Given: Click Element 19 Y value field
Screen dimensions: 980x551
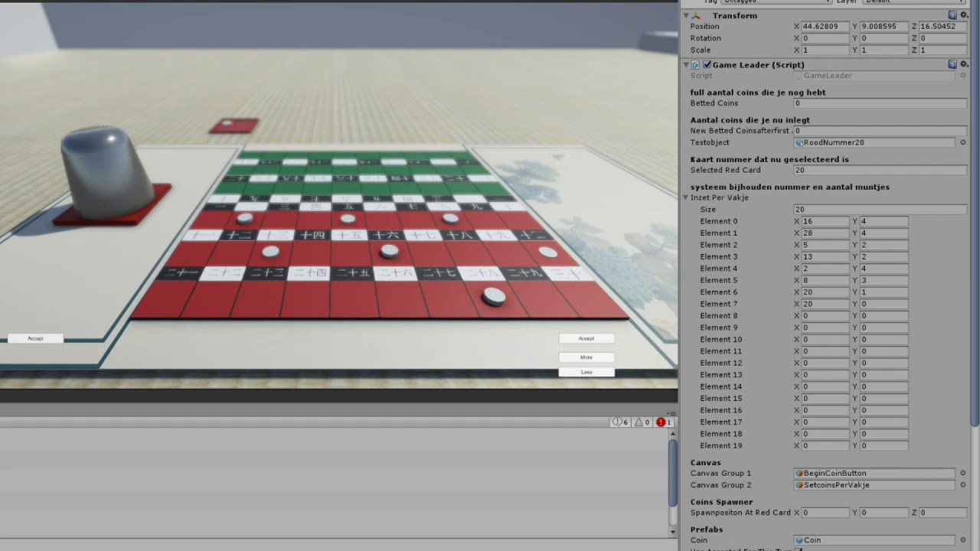Looking at the screenshot, I should point(884,445).
